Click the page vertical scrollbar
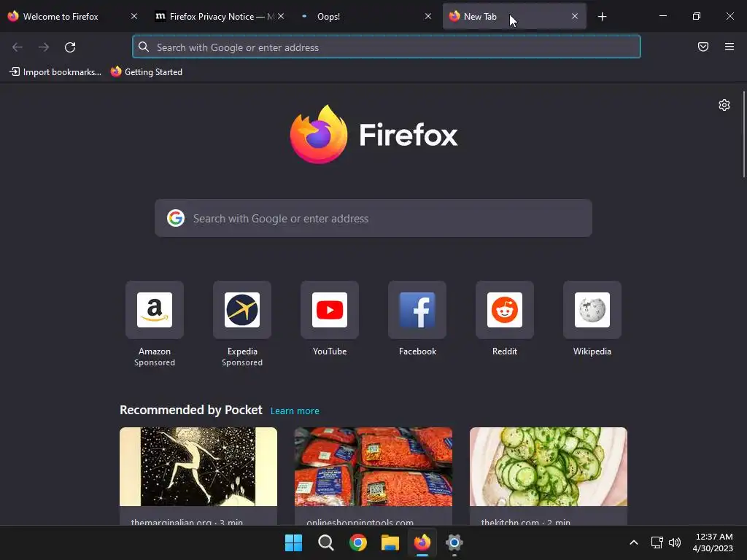This screenshot has width=747, height=560. pyautogui.click(x=743, y=134)
